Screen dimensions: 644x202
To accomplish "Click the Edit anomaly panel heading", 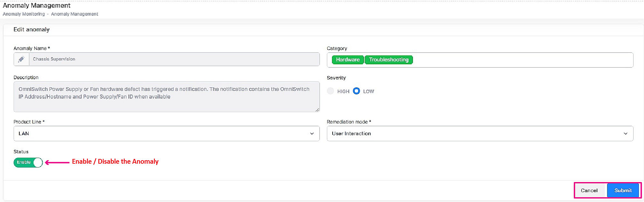I will (x=31, y=29).
